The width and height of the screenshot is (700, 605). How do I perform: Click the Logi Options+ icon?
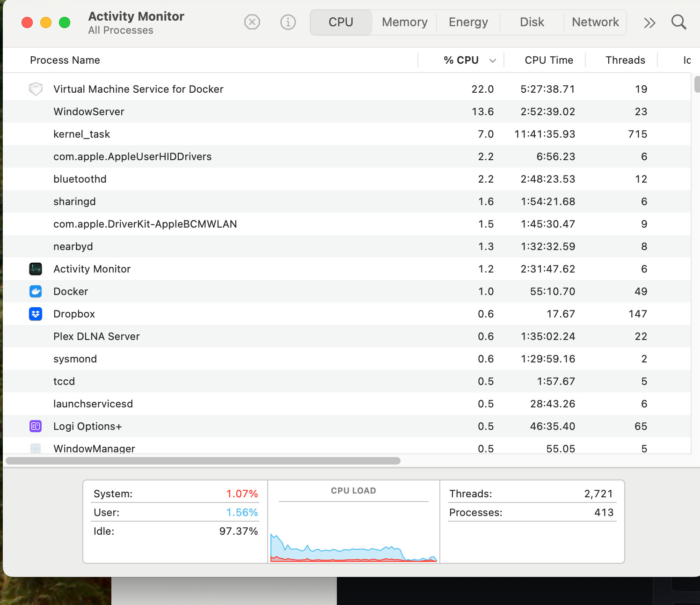coord(36,426)
